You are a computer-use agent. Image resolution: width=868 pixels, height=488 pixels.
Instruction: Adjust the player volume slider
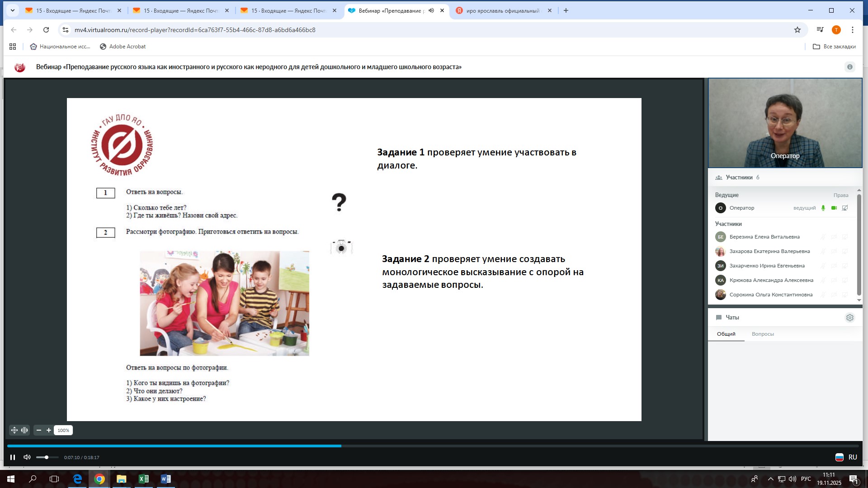pos(47,457)
